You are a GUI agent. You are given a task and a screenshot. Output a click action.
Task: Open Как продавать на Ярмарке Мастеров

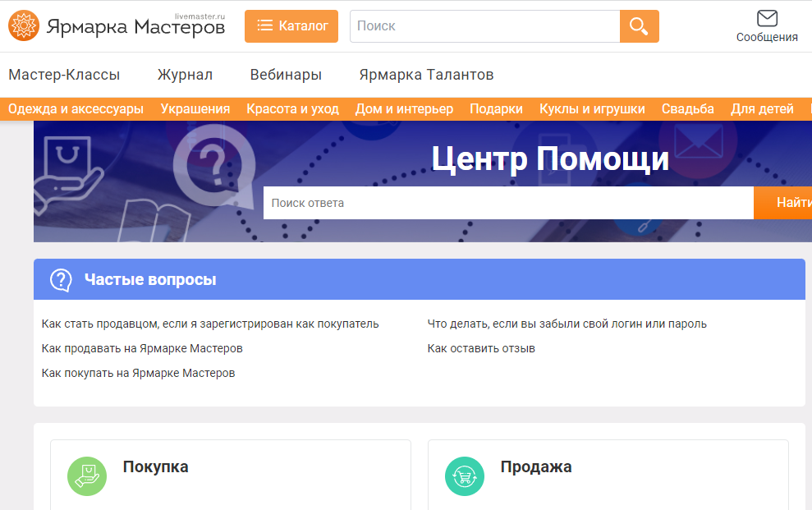click(142, 348)
